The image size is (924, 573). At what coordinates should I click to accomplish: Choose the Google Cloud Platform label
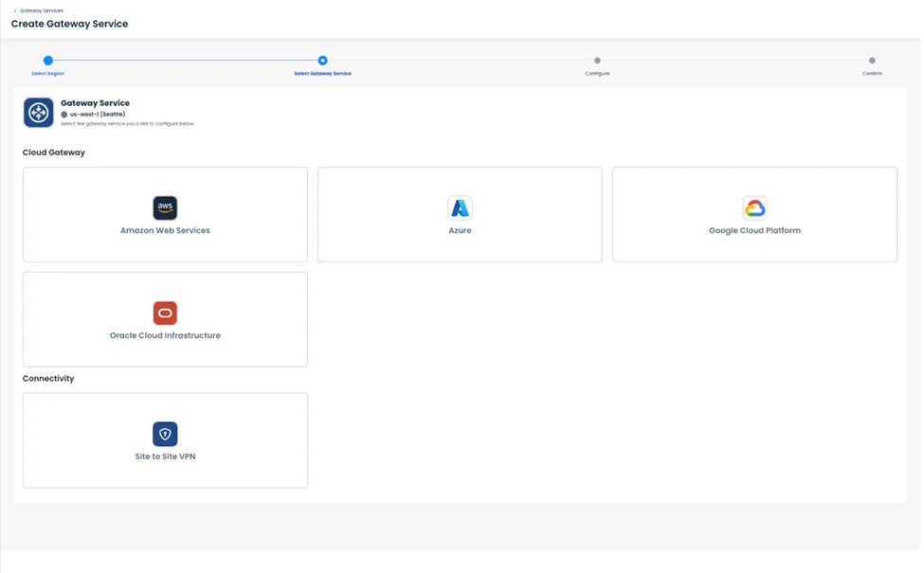[x=754, y=230]
